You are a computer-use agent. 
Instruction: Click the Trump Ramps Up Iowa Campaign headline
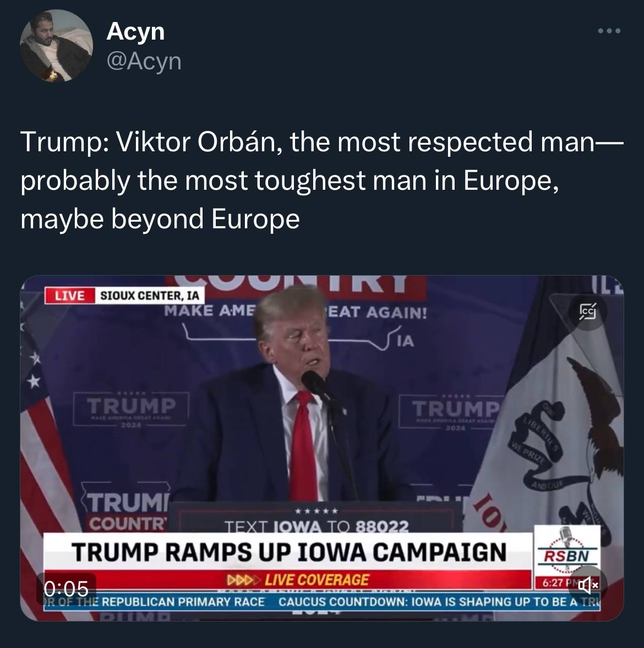pyautogui.click(x=288, y=552)
